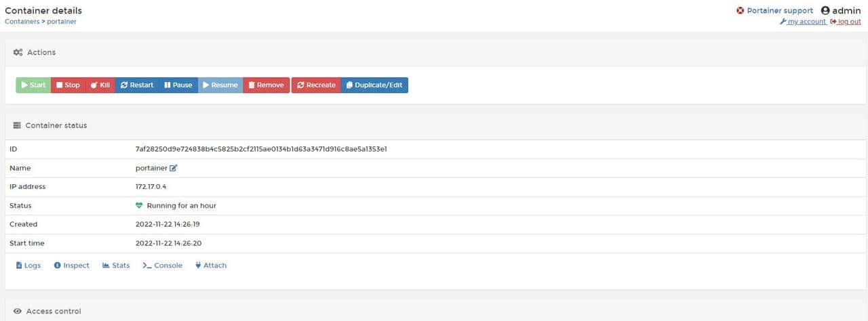The height and width of the screenshot is (321, 868).
Task: Click the Start container button
Action: point(33,85)
